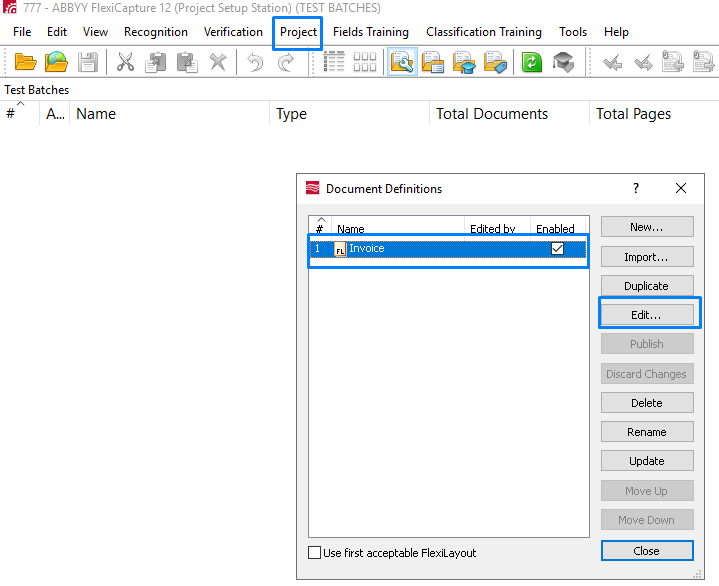Image resolution: width=719 pixels, height=586 pixels.
Task: Click the help question mark in dialog
Action: coord(636,188)
